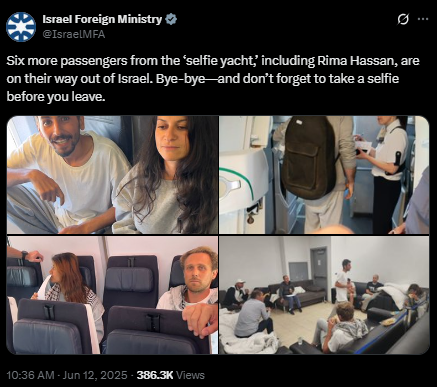Click the dark green backpack in the boarding photo
437x387 pixels.
(309, 157)
